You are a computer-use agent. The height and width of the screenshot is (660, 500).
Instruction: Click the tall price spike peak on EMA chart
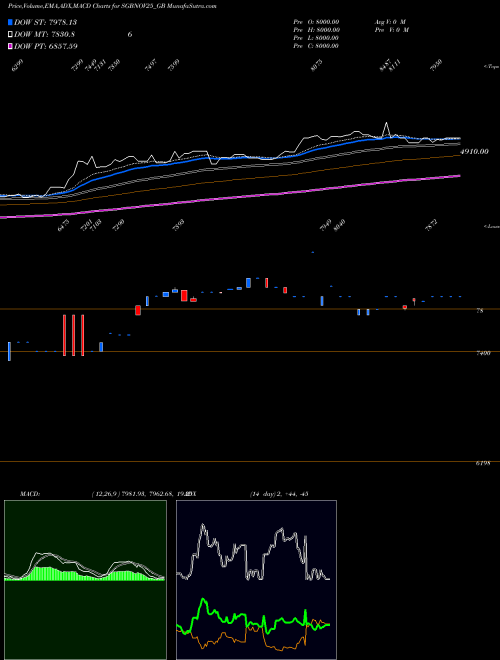click(x=386, y=123)
